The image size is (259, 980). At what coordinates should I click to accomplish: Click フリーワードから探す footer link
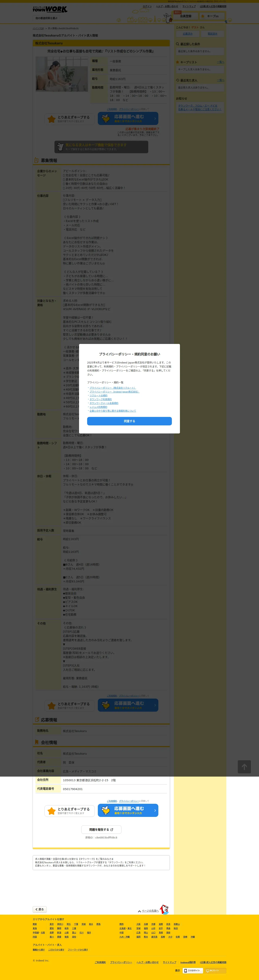click(78, 950)
